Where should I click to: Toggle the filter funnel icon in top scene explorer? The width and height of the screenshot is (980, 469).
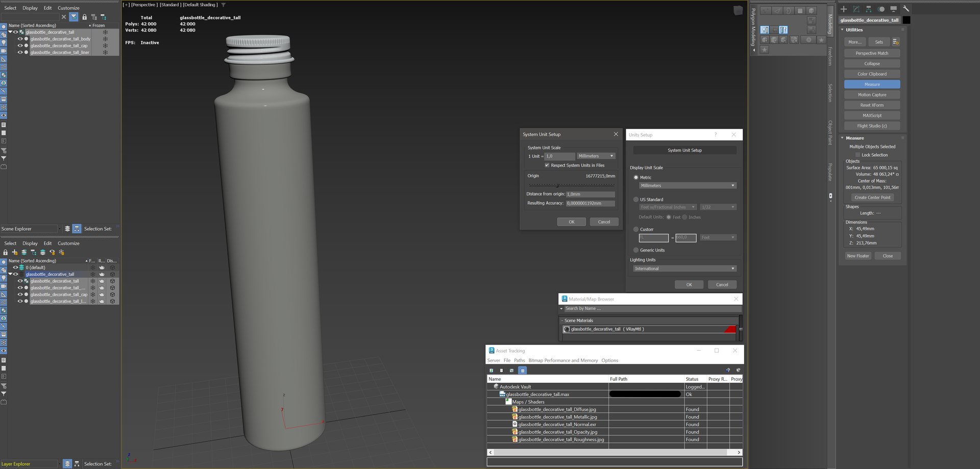tap(74, 17)
